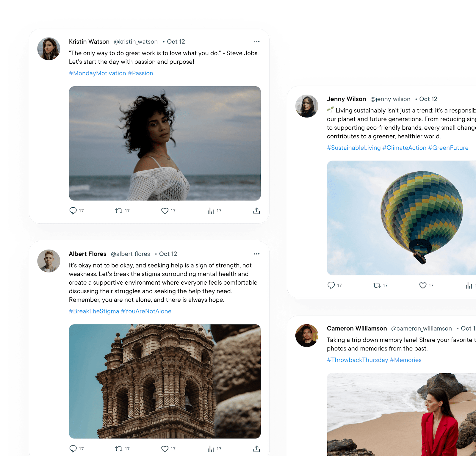Screen dimensions: 476x456
Task: Comment on Albert Flores's post
Action: [73, 449]
